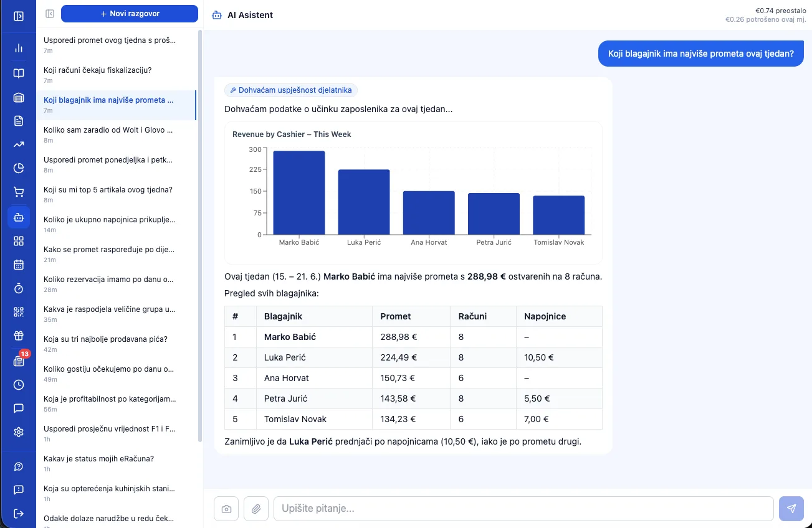Open the settings gear in sidebar
The image size is (812, 528).
pos(19,432)
